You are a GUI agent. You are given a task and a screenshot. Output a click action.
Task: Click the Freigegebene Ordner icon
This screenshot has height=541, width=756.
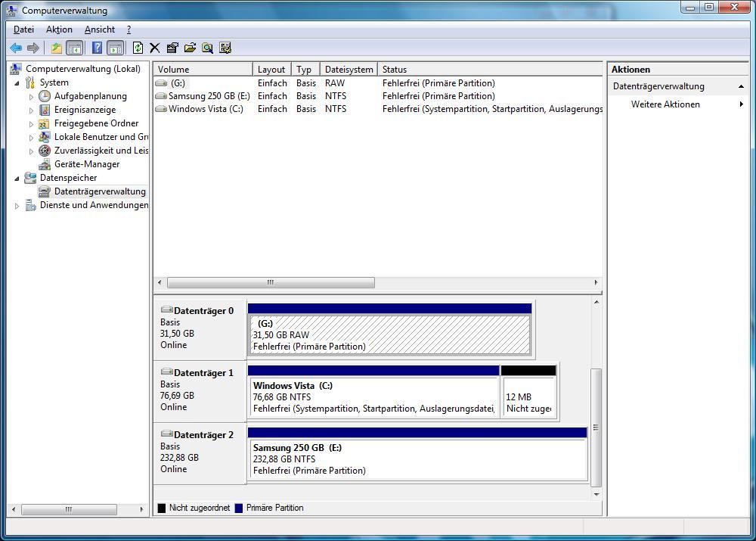[45, 123]
